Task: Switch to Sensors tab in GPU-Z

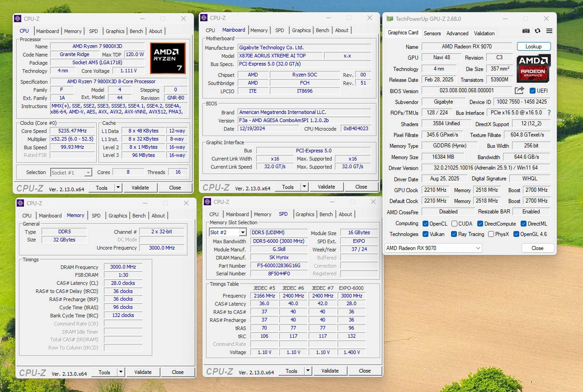Action: tap(432, 33)
